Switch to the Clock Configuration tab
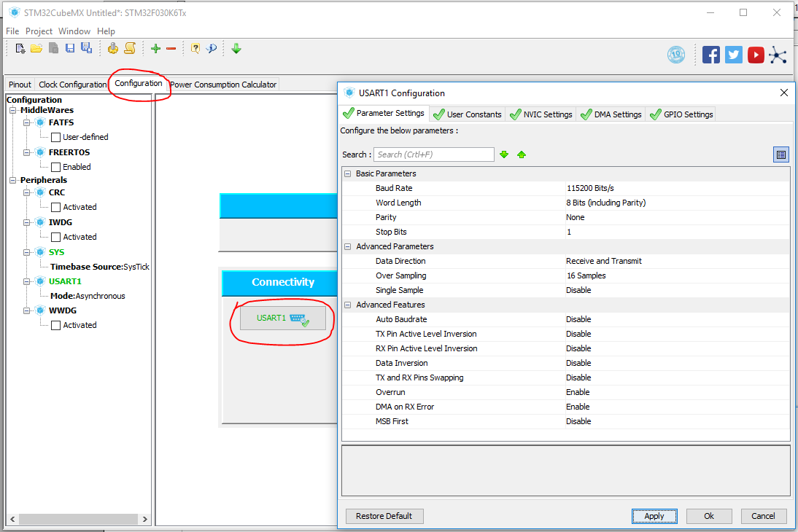Screen dimensions: 798x532 pyautogui.click(x=72, y=85)
